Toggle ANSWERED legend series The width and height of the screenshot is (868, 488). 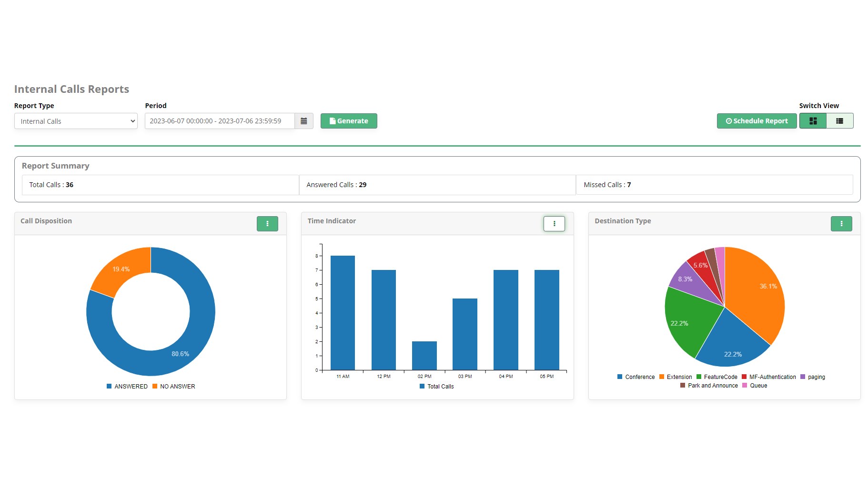click(x=127, y=387)
